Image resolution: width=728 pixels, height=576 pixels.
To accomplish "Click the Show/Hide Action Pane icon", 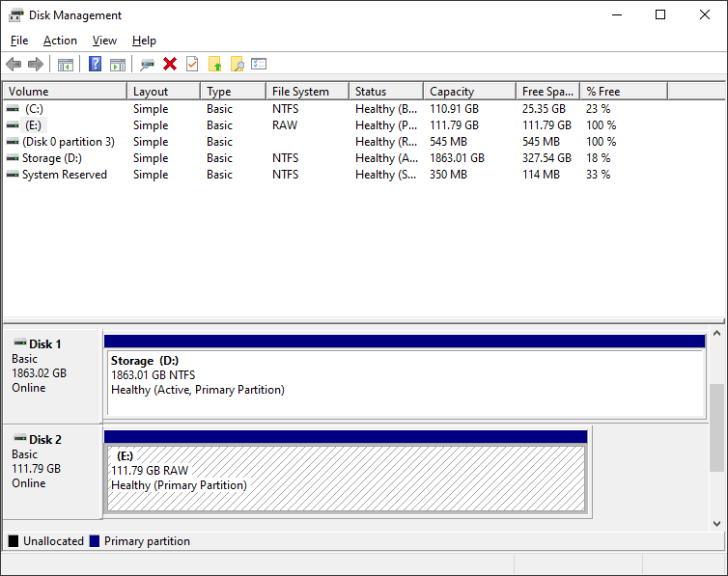I will [x=118, y=65].
